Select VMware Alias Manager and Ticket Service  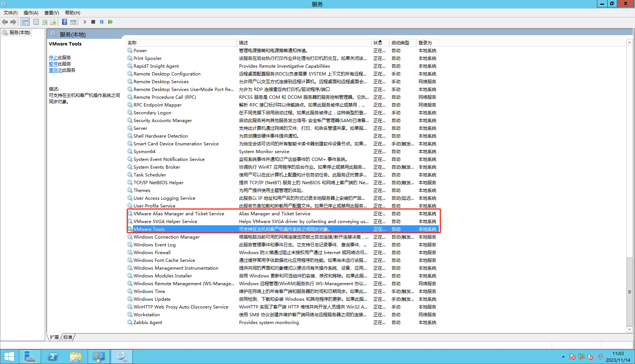283,214
